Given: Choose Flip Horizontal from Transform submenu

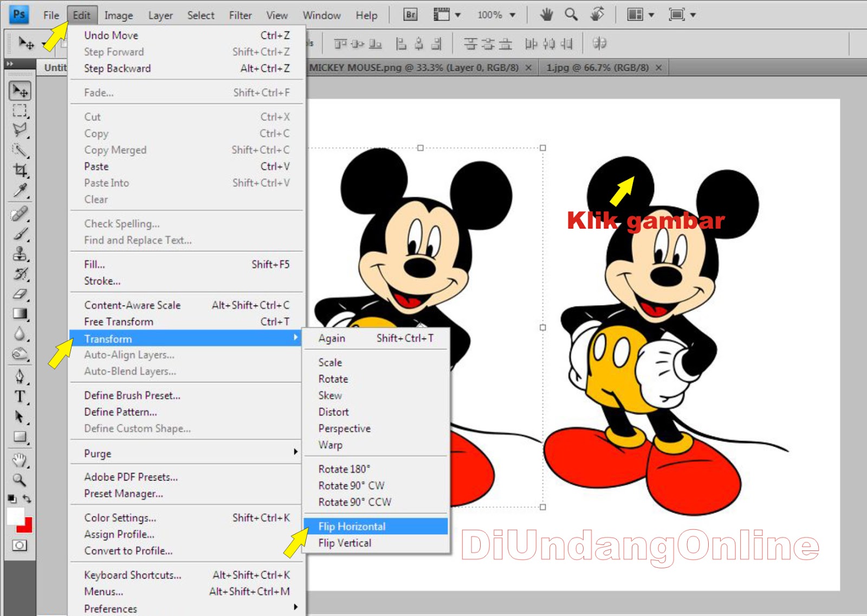Looking at the screenshot, I should tap(376, 527).
